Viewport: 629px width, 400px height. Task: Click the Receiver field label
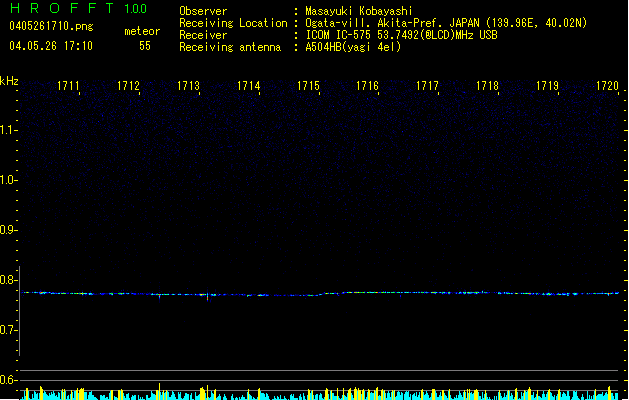pyautogui.click(x=203, y=35)
